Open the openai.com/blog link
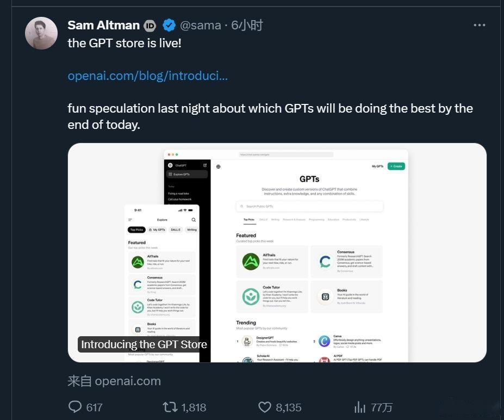This screenshot has height=420, width=504. click(x=147, y=76)
